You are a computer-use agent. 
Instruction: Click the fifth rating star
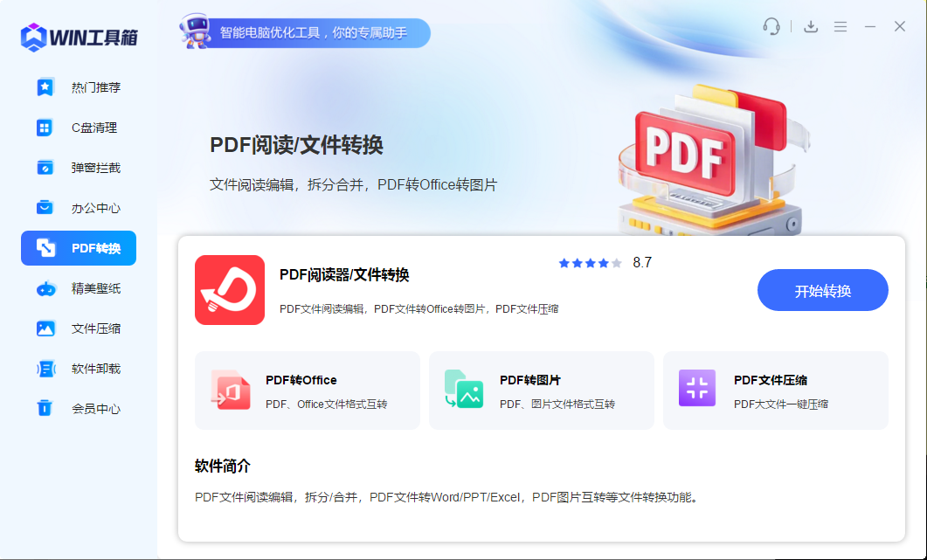click(x=615, y=262)
